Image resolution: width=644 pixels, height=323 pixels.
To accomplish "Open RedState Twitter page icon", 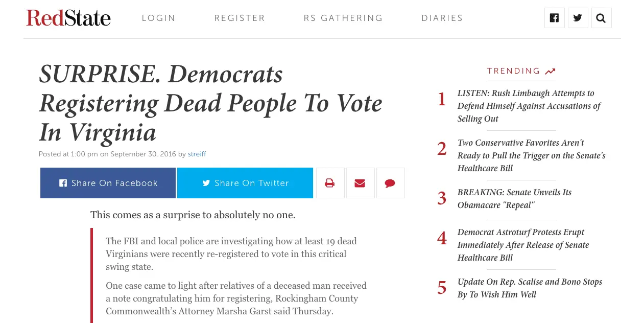I will point(578,18).
